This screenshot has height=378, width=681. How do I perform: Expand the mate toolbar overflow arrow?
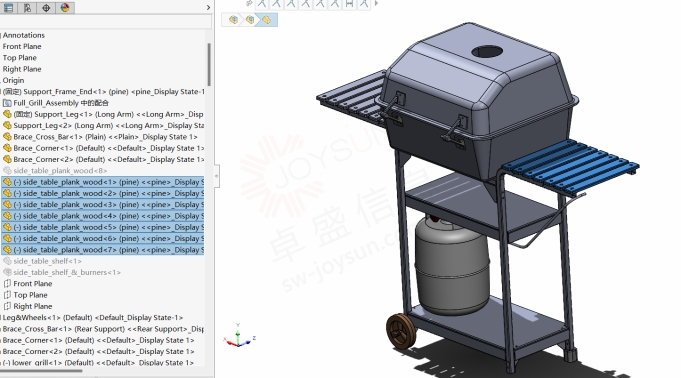(376, 3)
